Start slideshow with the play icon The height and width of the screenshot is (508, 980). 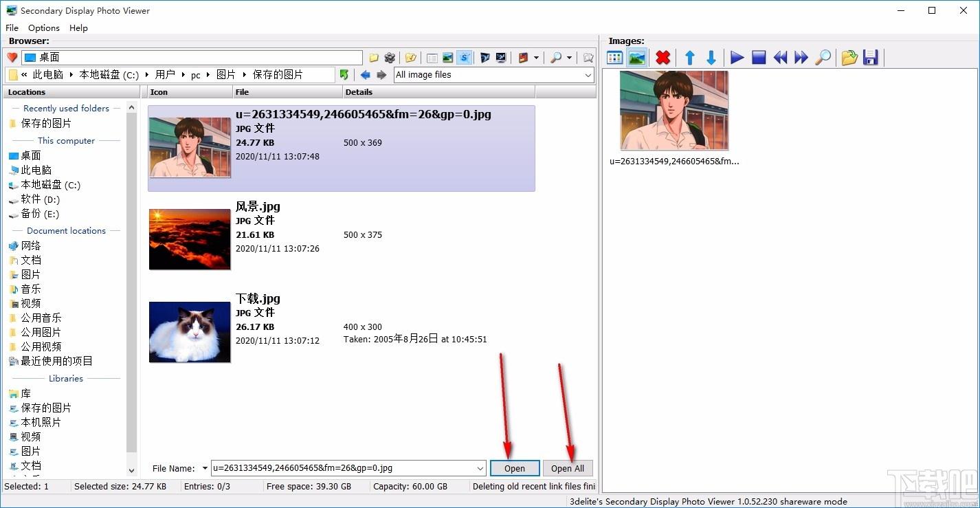pyautogui.click(x=737, y=58)
